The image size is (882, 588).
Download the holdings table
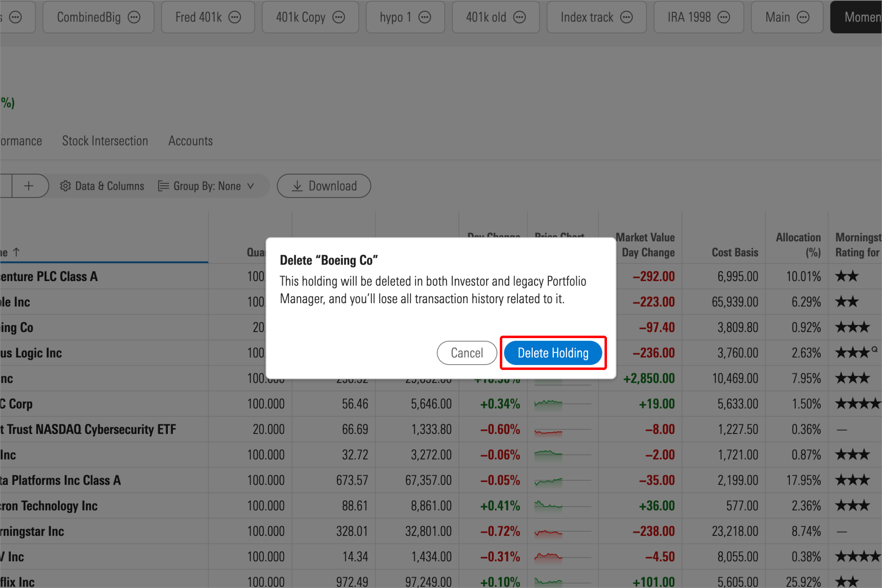pyautogui.click(x=324, y=186)
